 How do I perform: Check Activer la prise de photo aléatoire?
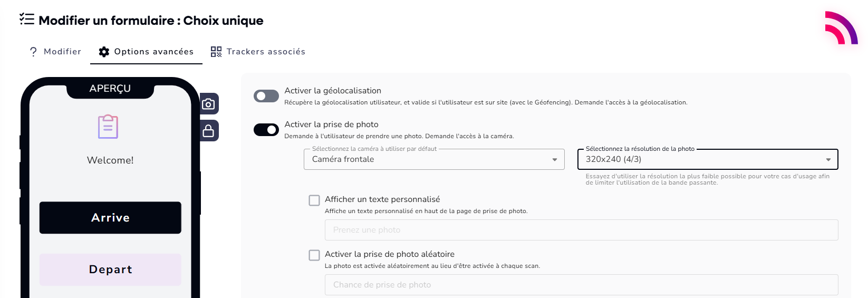pyautogui.click(x=314, y=255)
